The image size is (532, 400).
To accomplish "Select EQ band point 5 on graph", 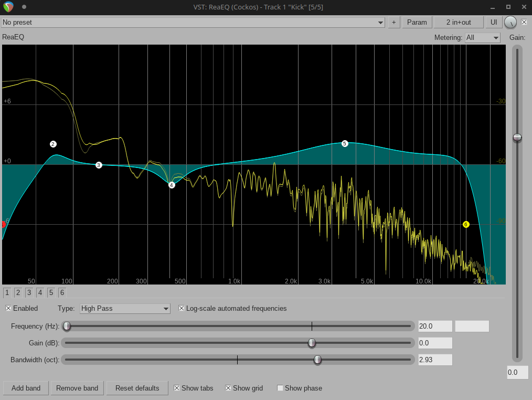I will click(x=345, y=143).
